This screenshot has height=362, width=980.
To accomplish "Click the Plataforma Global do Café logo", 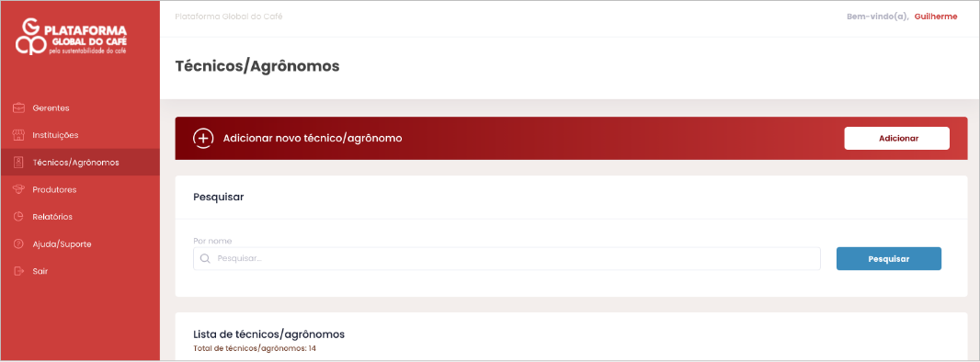I will click(72, 37).
